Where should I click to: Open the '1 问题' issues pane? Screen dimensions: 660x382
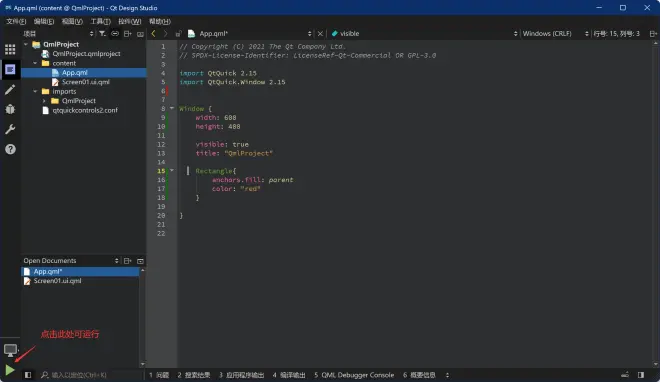(159, 374)
